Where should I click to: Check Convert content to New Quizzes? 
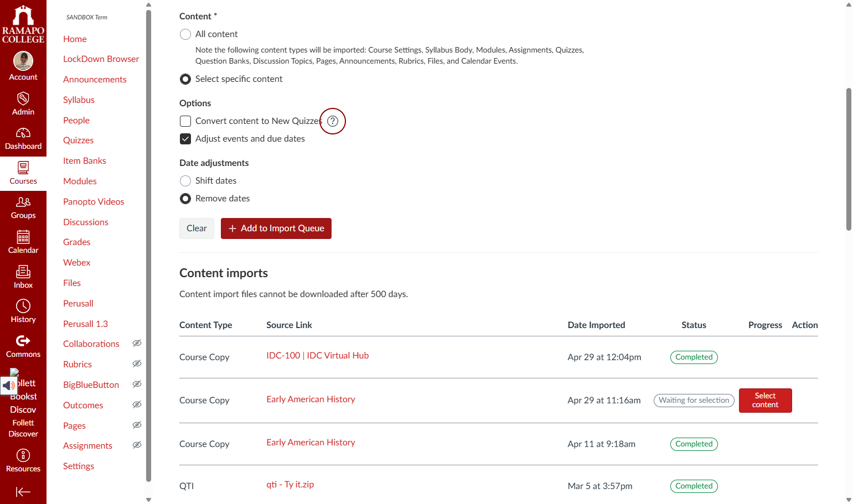tap(185, 121)
